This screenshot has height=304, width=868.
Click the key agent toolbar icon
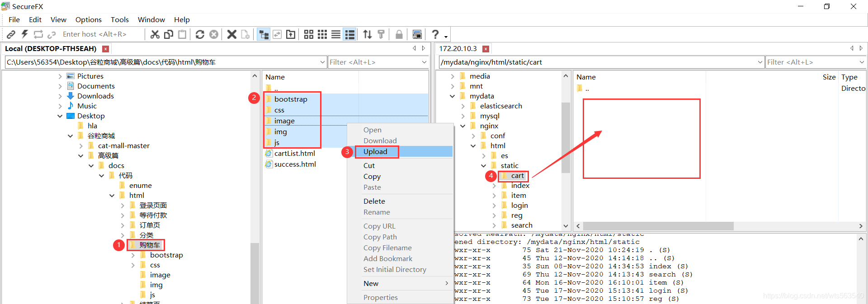point(381,34)
